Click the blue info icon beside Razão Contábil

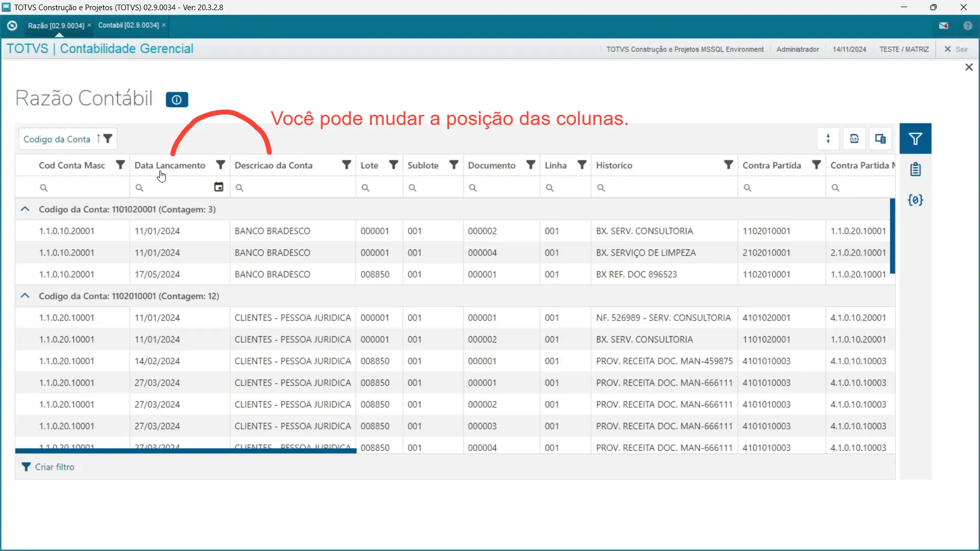click(177, 100)
